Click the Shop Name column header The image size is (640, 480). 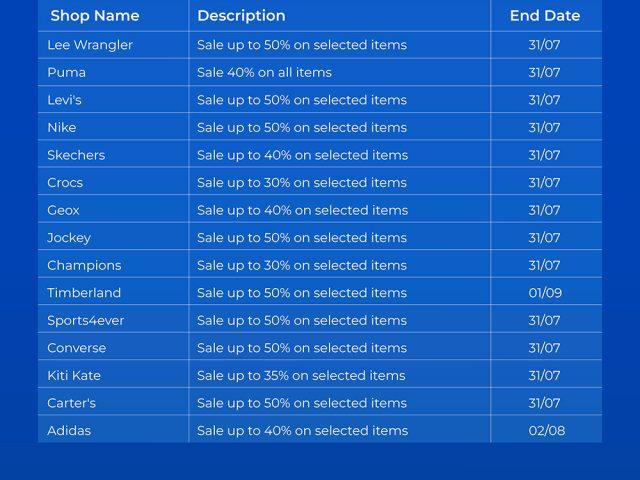click(x=95, y=16)
